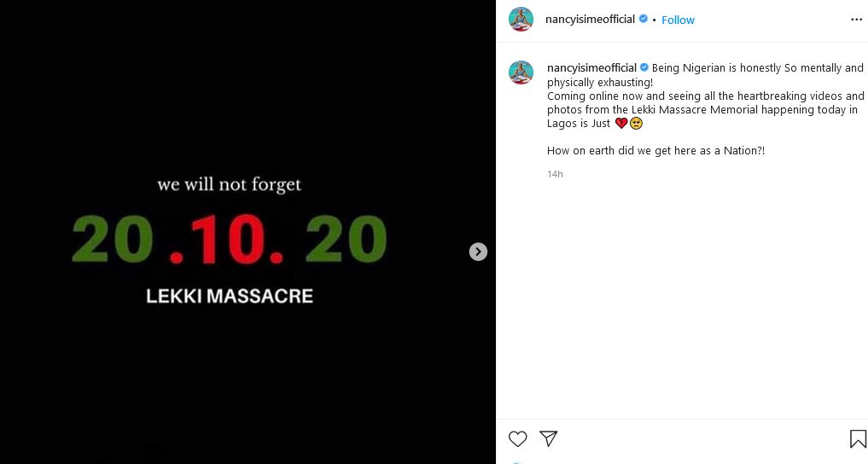Viewport: 868px width, 464px height.
Task: Share the post via paper plane icon
Action: (x=549, y=439)
